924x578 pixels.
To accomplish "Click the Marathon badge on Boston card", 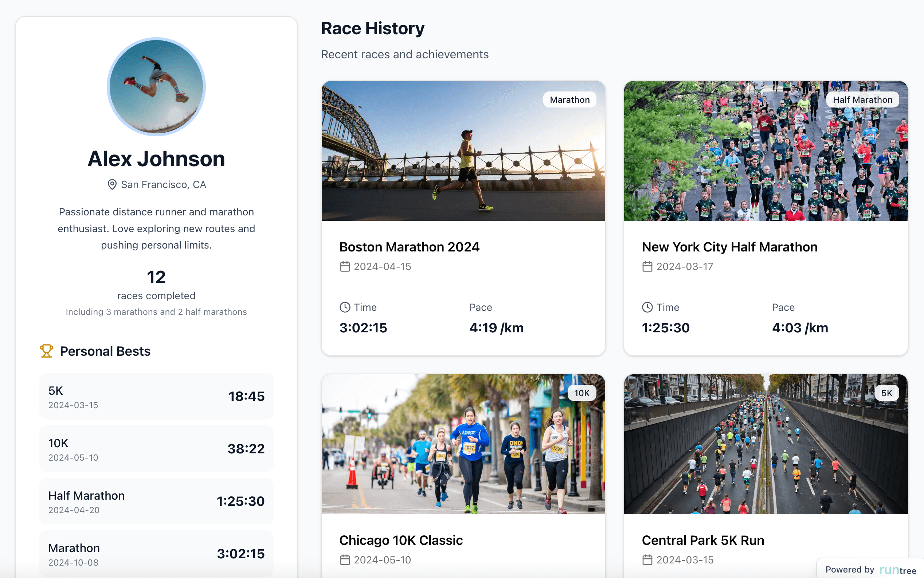I will point(569,100).
